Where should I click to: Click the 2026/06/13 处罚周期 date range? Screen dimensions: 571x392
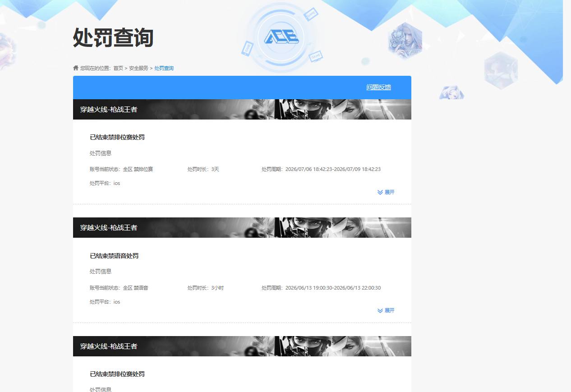pos(321,288)
